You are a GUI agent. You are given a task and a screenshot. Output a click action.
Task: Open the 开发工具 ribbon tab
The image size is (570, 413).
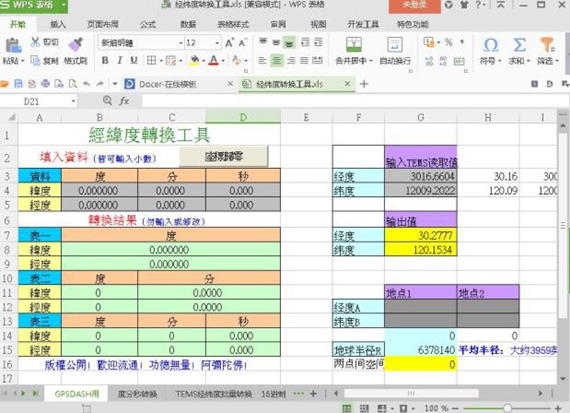coord(363,24)
